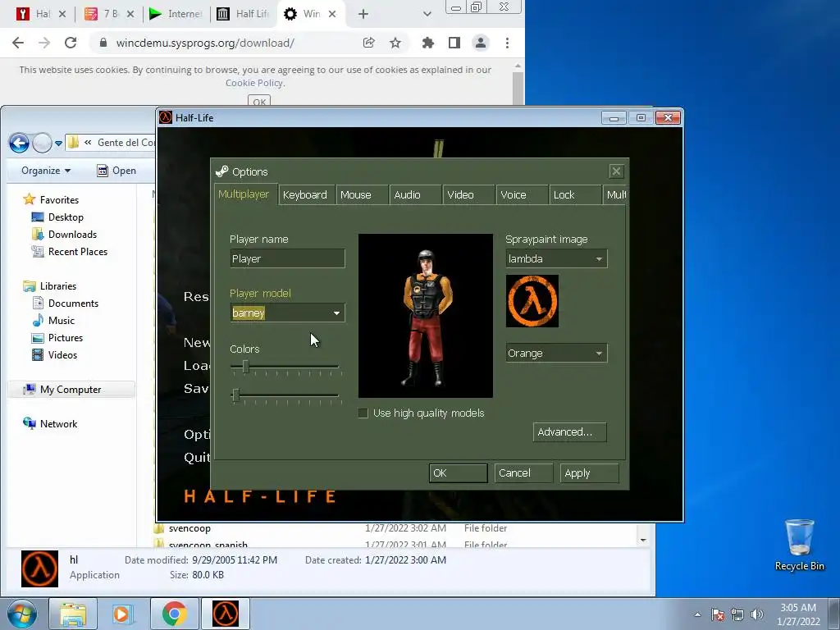Viewport: 840px width, 630px height.
Task: Expand the Spraypaint image lambda dropdown
Action: [556, 258]
